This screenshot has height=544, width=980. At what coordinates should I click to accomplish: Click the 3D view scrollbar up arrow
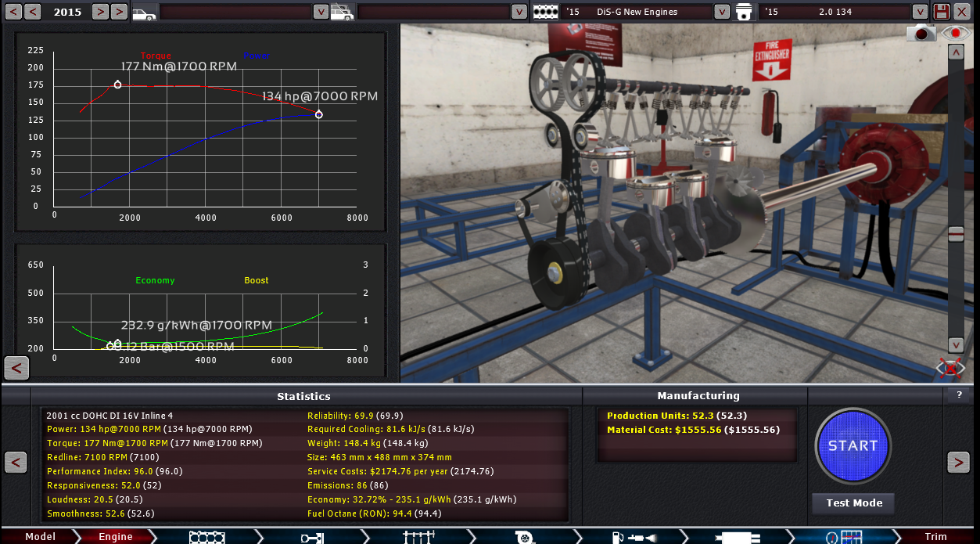(956, 52)
